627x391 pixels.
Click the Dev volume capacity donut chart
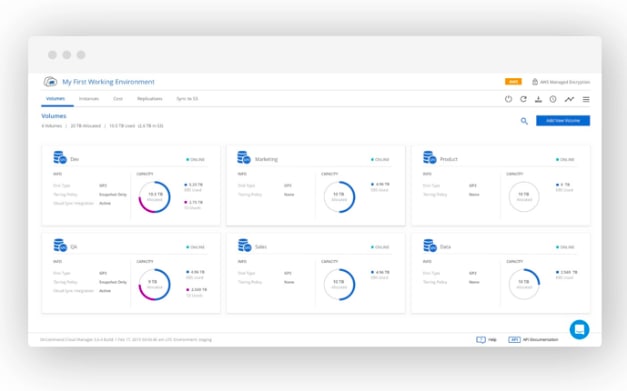pyautogui.click(x=154, y=197)
